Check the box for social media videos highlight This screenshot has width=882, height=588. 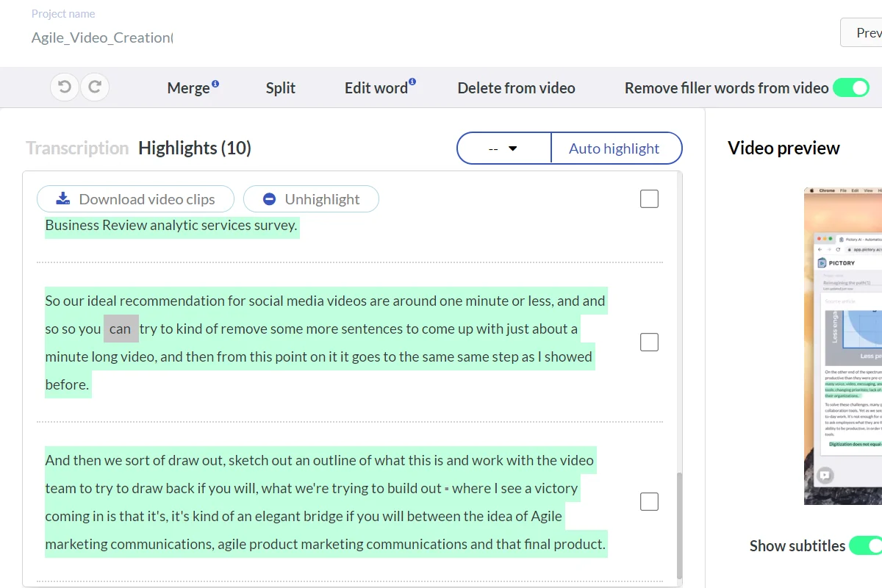(649, 343)
